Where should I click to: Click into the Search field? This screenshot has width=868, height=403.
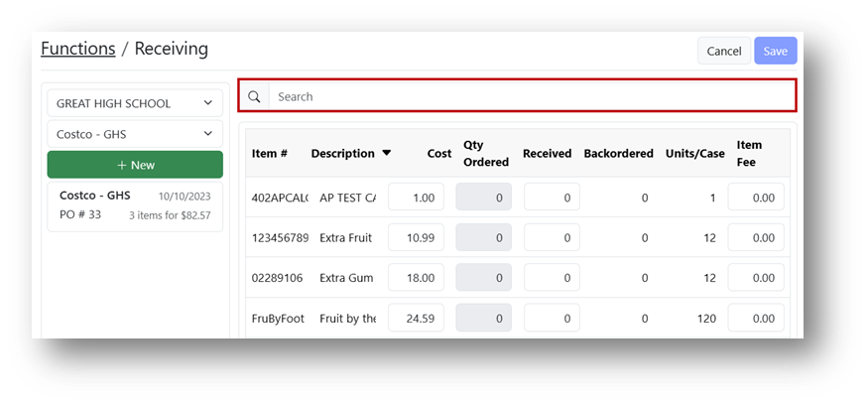pos(532,97)
